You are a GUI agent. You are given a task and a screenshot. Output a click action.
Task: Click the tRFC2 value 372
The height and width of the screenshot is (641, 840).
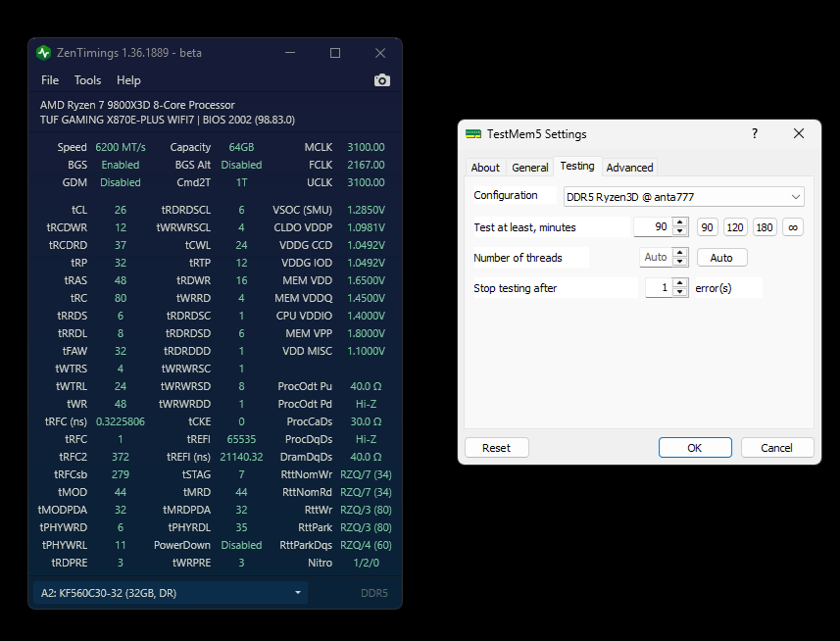point(121,457)
